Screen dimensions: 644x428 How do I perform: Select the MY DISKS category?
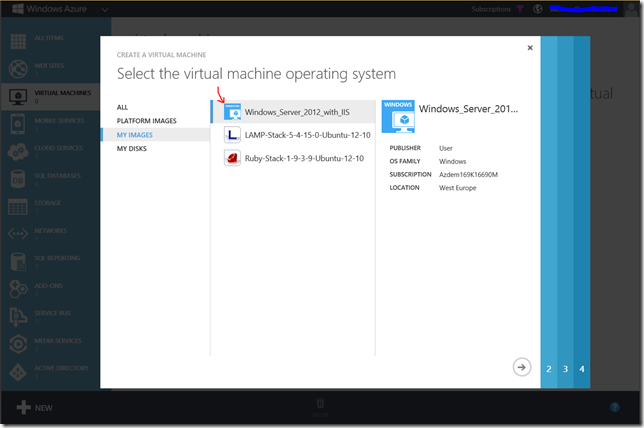pos(132,149)
